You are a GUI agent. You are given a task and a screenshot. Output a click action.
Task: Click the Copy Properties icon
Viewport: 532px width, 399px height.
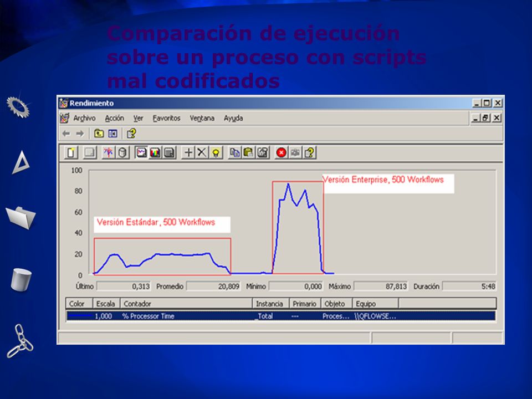tap(235, 153)
